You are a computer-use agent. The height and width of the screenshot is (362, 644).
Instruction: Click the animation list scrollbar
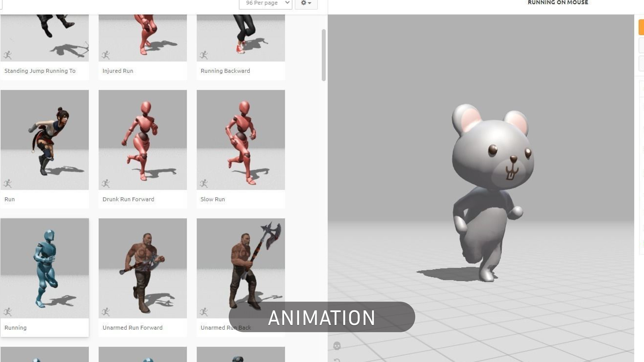point(324,55)
